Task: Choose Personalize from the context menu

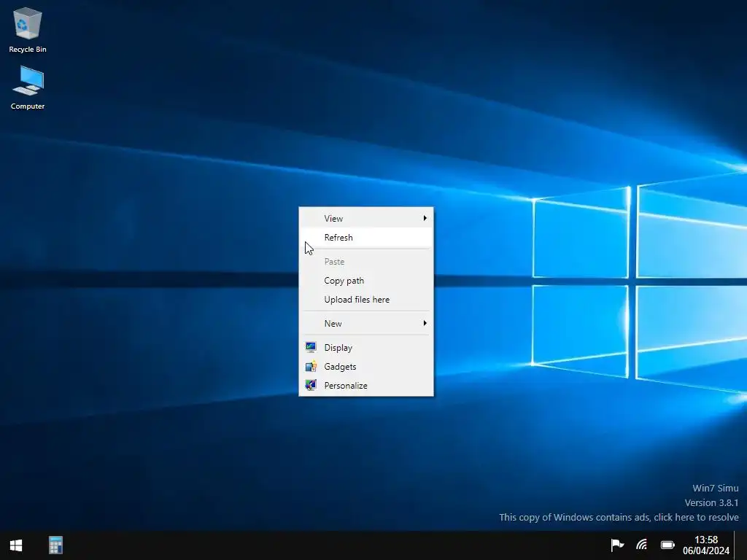Action: click(x=366, y=385)
